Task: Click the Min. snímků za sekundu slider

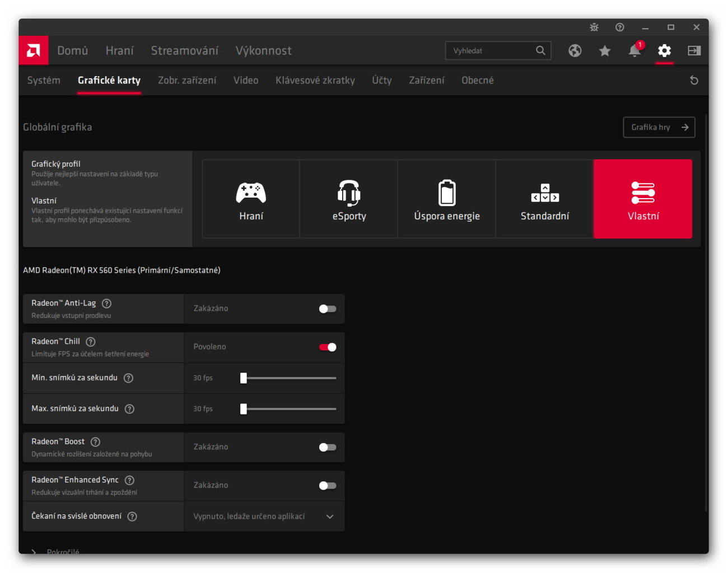Action: 289,378
